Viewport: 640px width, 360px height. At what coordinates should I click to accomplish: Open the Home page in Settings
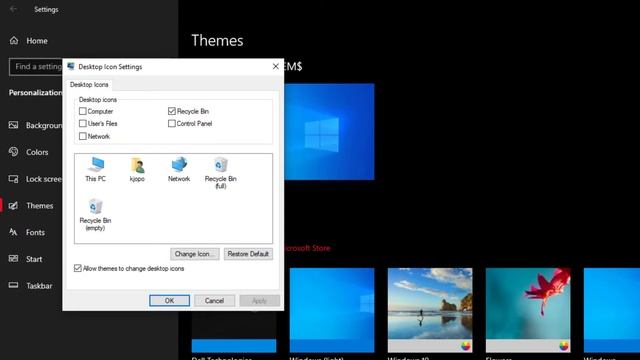pos(37,41)
